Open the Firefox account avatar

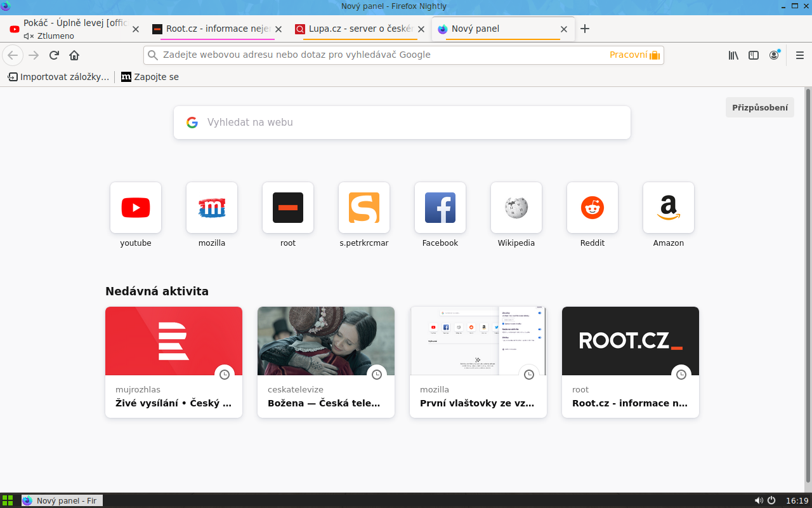774,55
